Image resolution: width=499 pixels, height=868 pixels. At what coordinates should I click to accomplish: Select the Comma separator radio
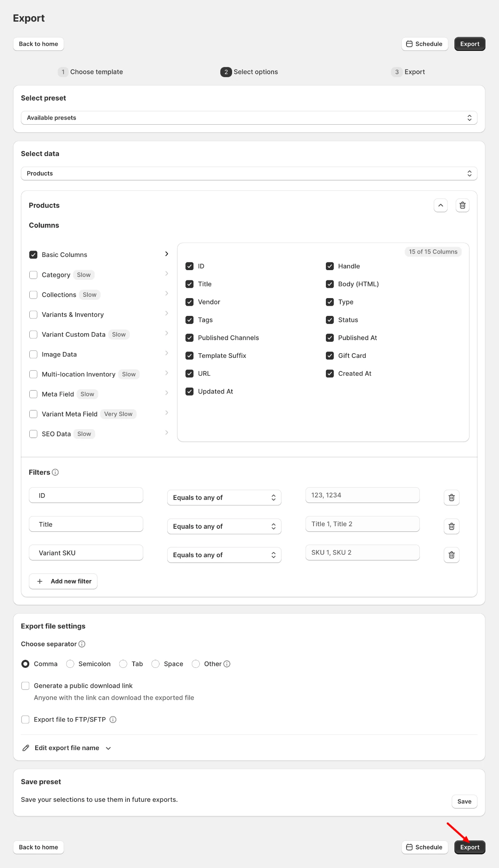pyautogui.click(x=25, y=664)
